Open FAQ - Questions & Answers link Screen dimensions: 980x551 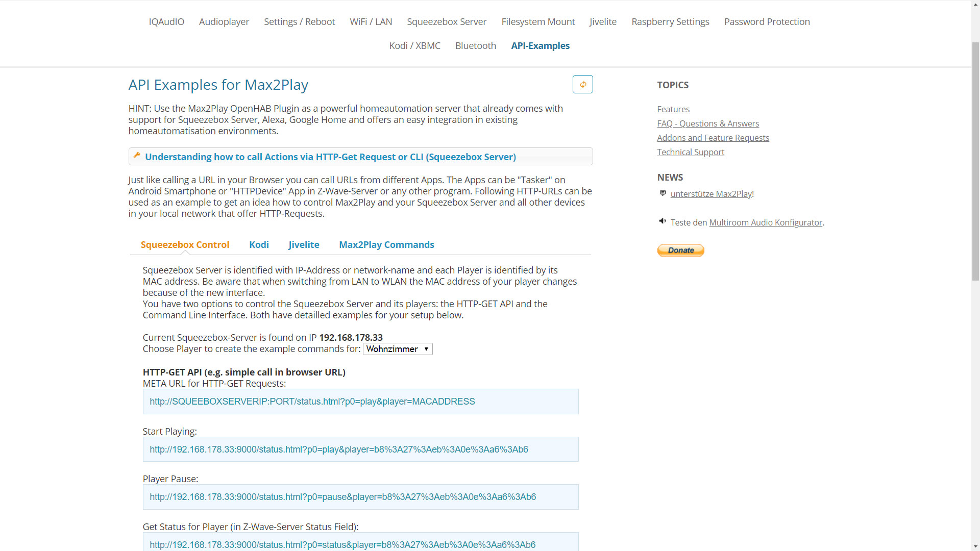pyautogui.click(x=707, y=123)
